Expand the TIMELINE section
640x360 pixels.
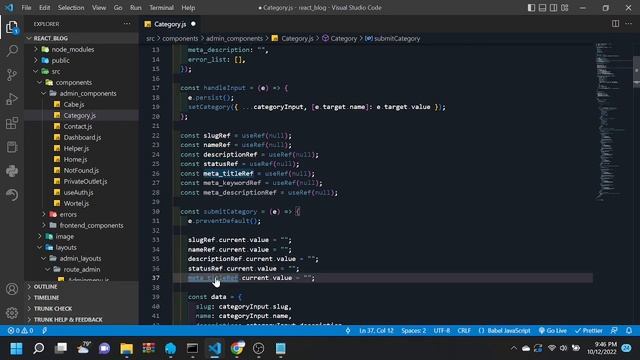(46, 298)
